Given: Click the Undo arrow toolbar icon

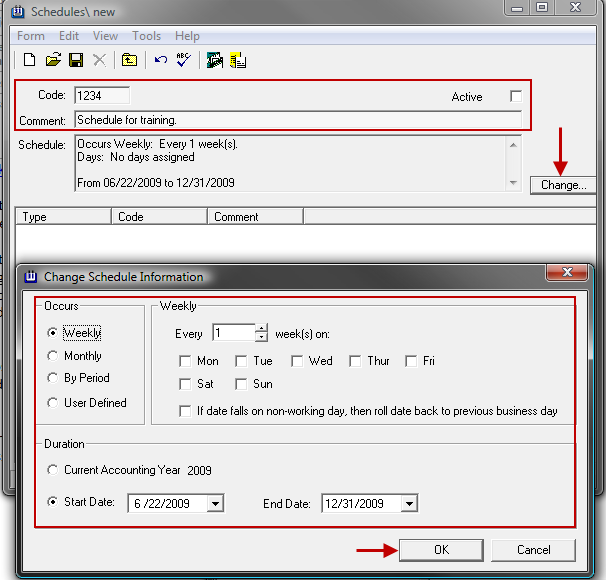Looking at the screenshot, I should pyautogui.click(x=160, y=61).
